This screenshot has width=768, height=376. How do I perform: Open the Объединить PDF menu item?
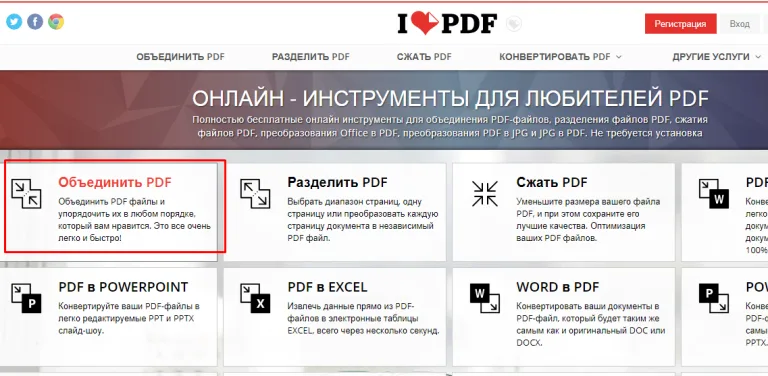click(180, 57)
